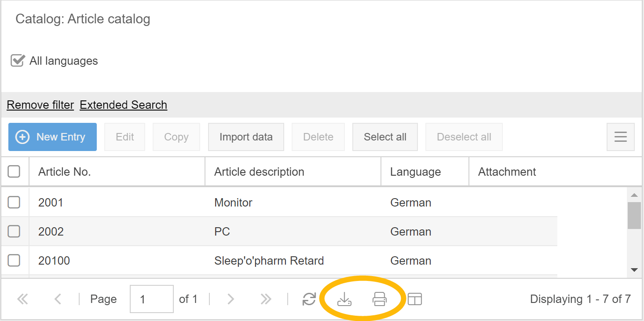
Task: Click the print icon in footer
Action: click(x=379, y=299)
